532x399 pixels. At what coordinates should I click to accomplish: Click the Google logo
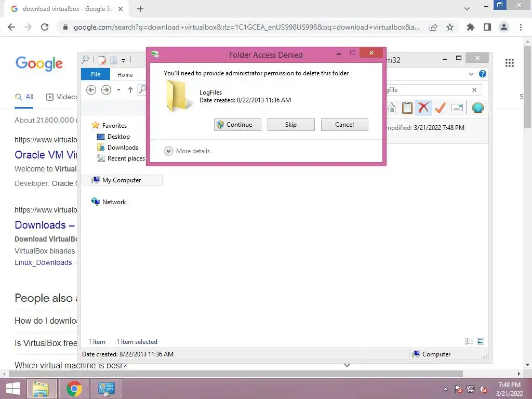tap(39, 63)
